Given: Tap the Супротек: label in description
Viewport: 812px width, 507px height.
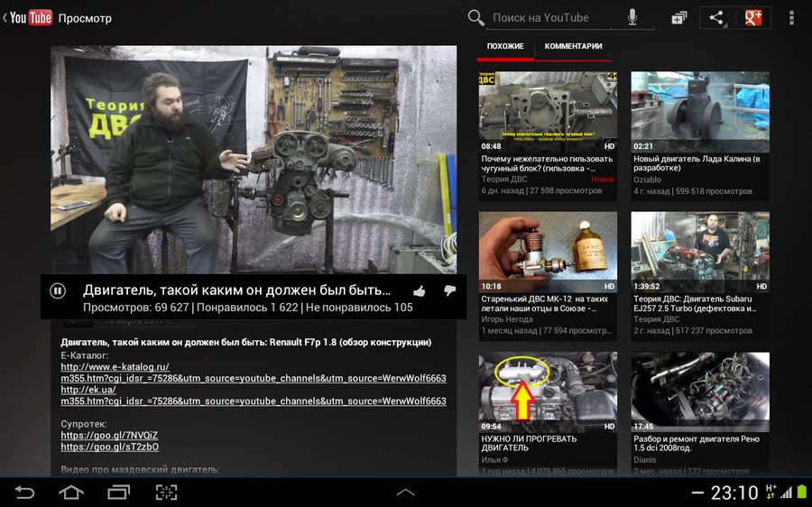Looking at the screenshot, I should (84, 424).
